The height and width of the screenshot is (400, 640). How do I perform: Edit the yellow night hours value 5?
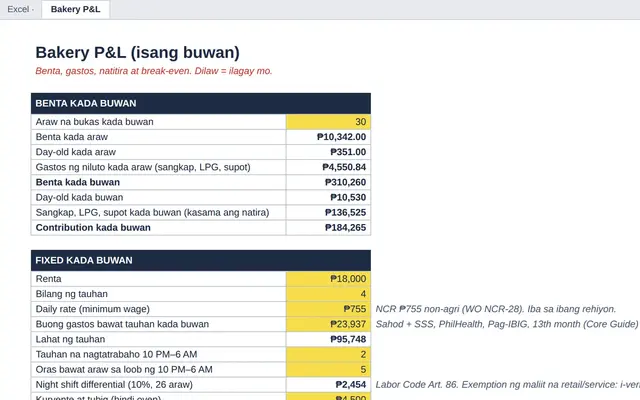(x=328, y=370)
